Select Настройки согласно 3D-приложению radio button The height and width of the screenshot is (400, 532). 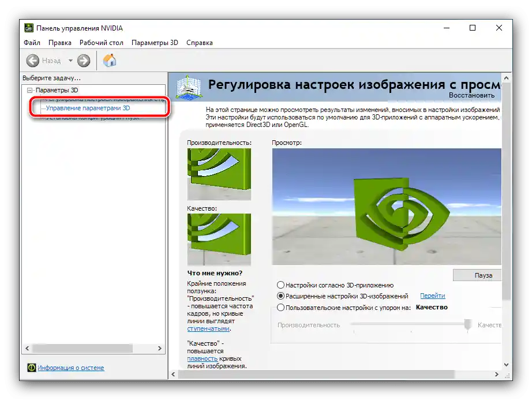pos(280,285)
